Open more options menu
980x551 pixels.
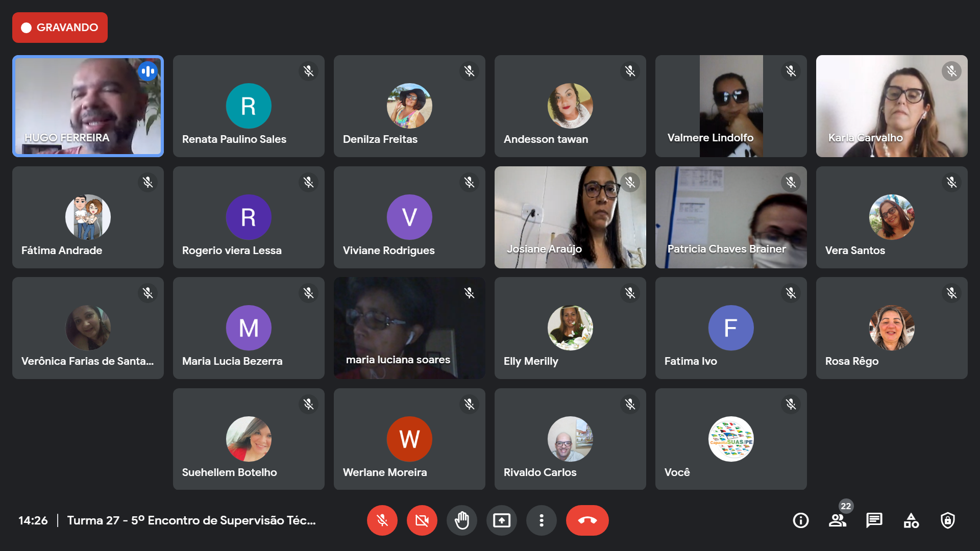541,520
